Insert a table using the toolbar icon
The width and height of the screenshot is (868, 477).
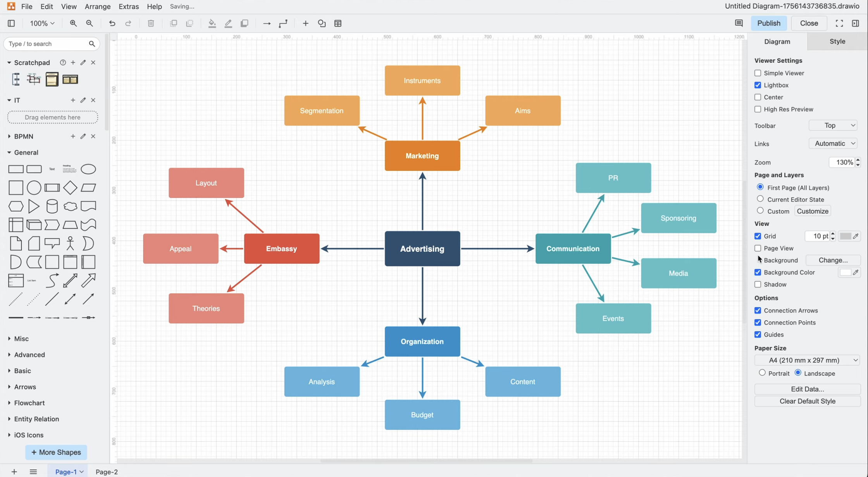tap(338, 23)
